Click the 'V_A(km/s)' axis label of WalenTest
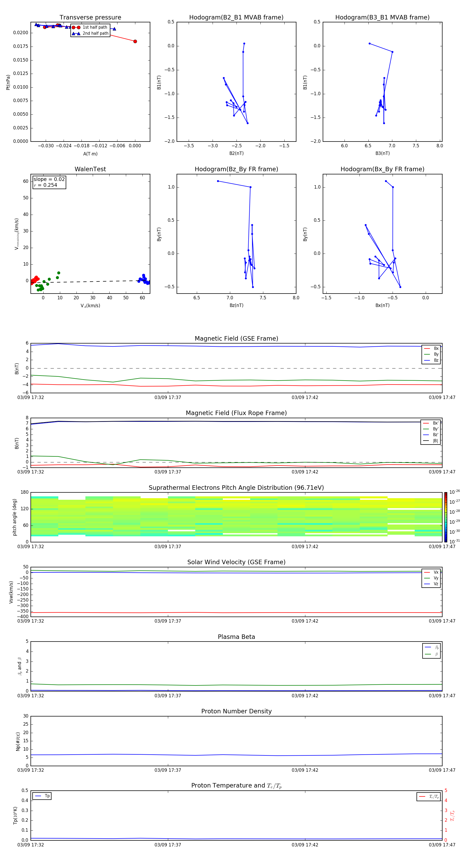Screen dimensions: 473x868 pos(90,306)
